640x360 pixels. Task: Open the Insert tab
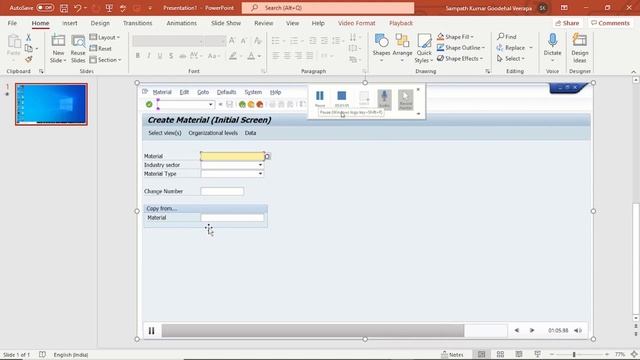click(70, 23)
